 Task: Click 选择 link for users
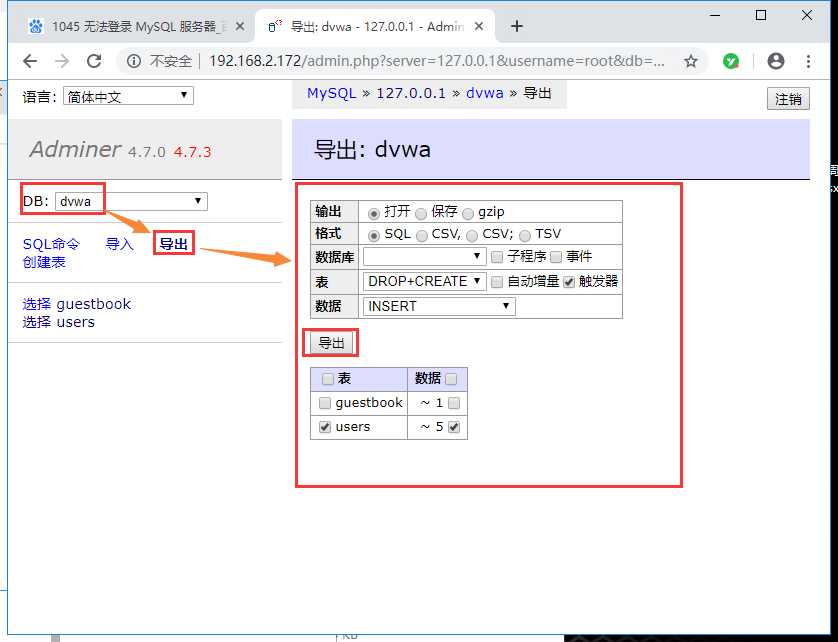(37, 322)
